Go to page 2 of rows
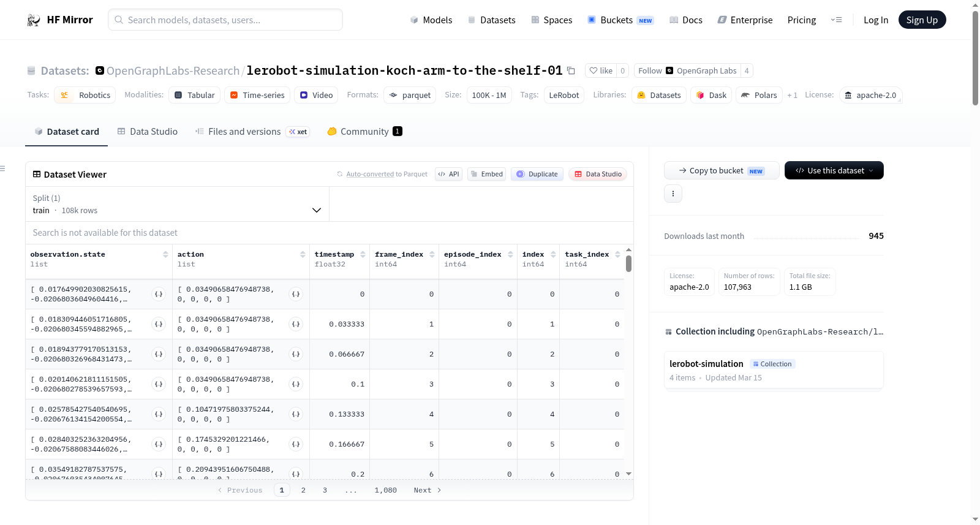This screenshot has width=980, height=525. click(x=303, y=490)
